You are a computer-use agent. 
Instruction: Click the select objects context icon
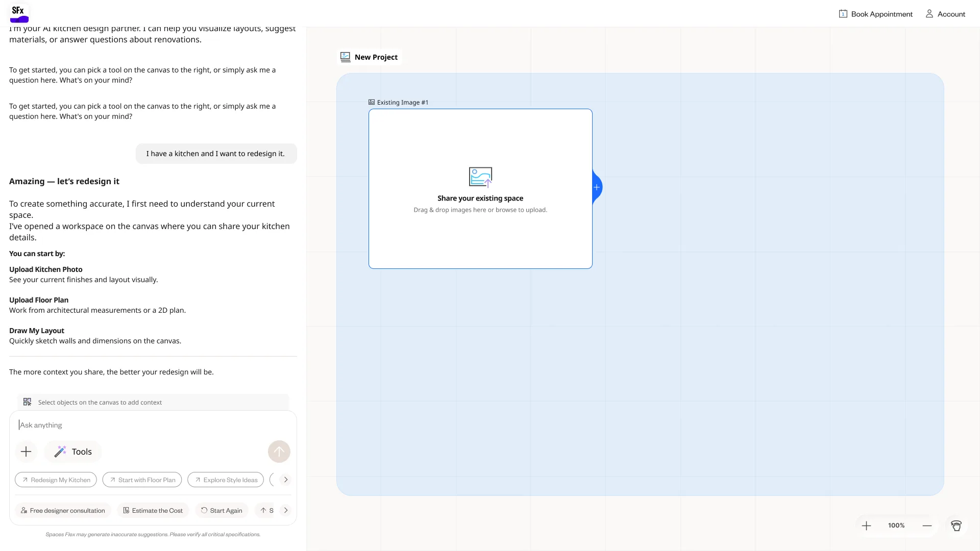tap(28, 402)
